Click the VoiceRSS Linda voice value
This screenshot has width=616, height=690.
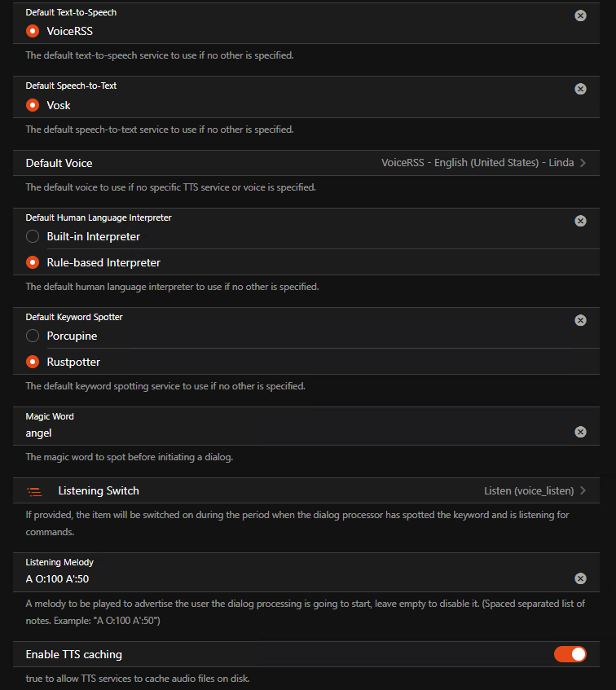pyautogui.click(x=477, y=163)
